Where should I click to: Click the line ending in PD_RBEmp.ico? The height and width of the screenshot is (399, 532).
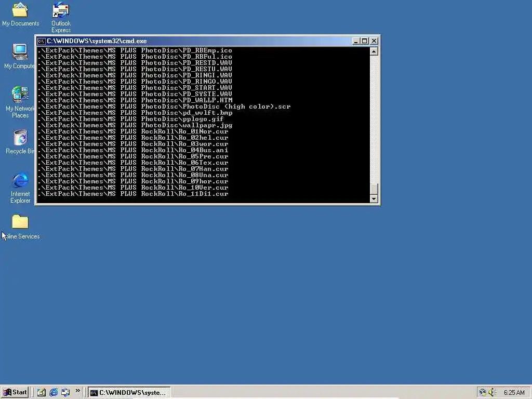[x=135, y=50]
